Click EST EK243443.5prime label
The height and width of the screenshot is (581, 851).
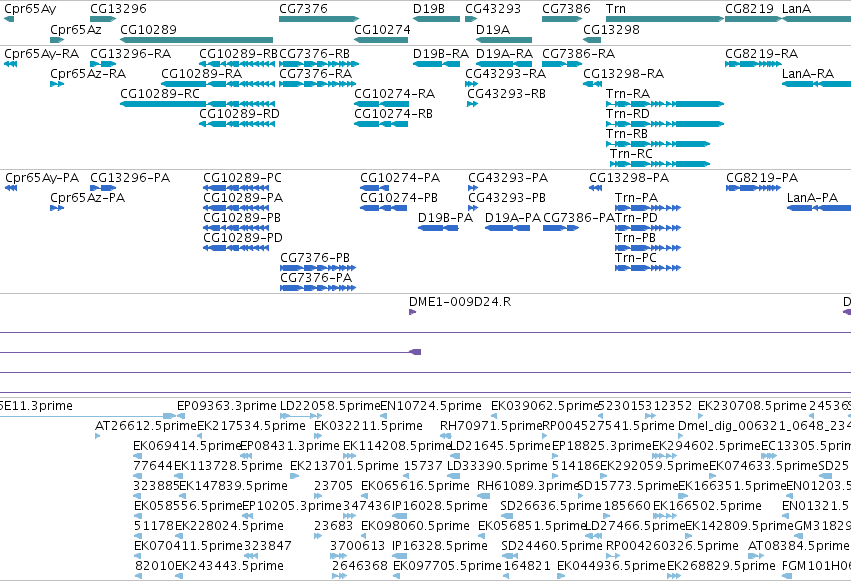pyautogui.click(x=229, y=566)
